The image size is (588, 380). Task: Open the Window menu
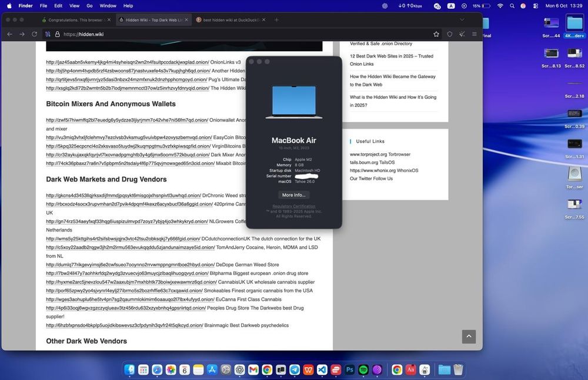tap(108, 6)
